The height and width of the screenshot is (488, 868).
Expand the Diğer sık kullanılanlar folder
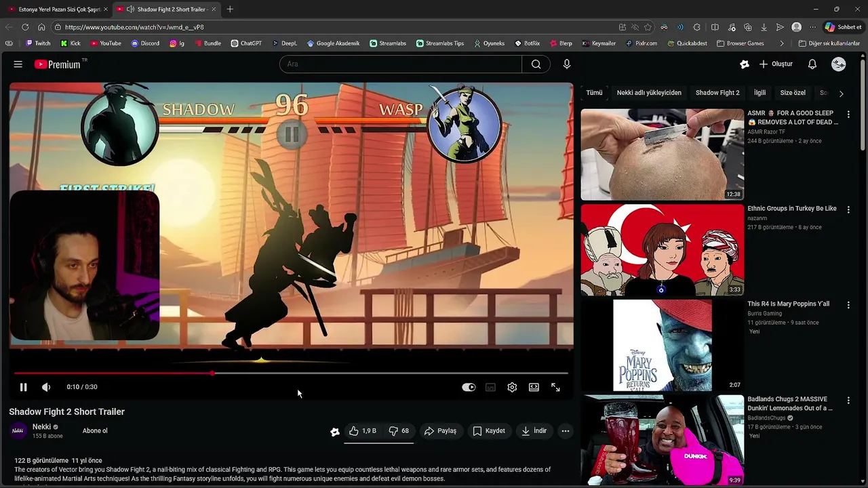pyautogui.click(x=829, y=43)
